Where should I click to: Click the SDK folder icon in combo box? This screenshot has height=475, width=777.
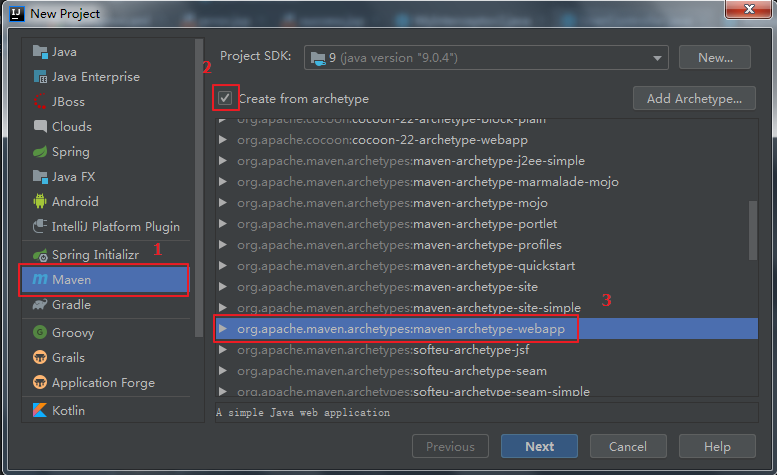pos(318,58)
